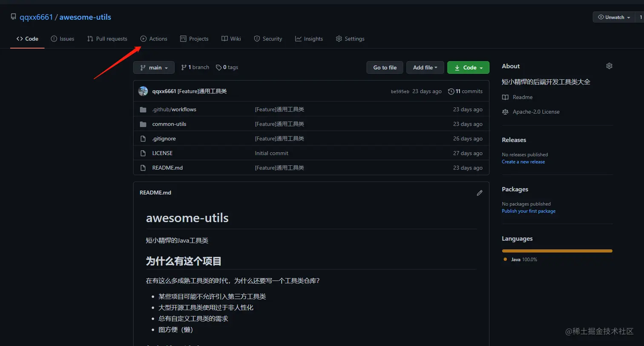Viewport: 644px width, 346px height.
Task: Click the README.md title above the readme
Action: coord(155,193)
